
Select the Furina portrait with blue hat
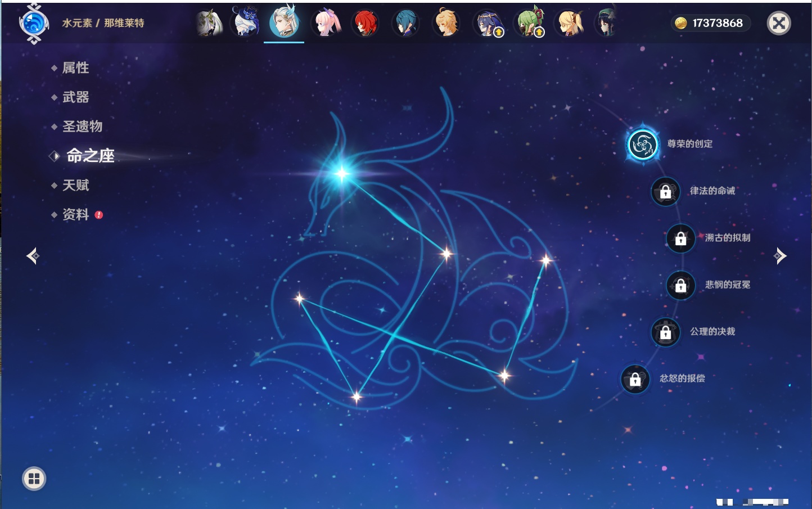[246, 22]
